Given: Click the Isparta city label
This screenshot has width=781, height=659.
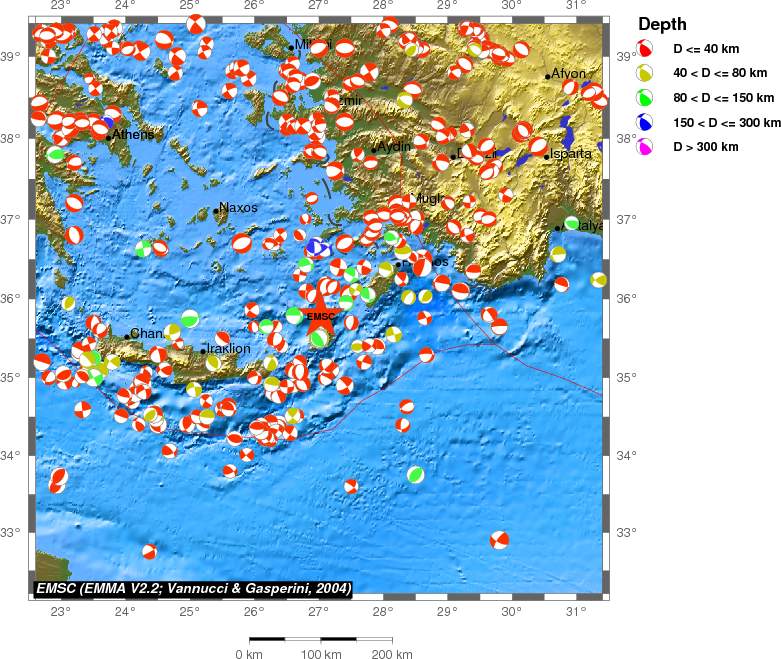Looking at the screenshot, I should [571, 154].
